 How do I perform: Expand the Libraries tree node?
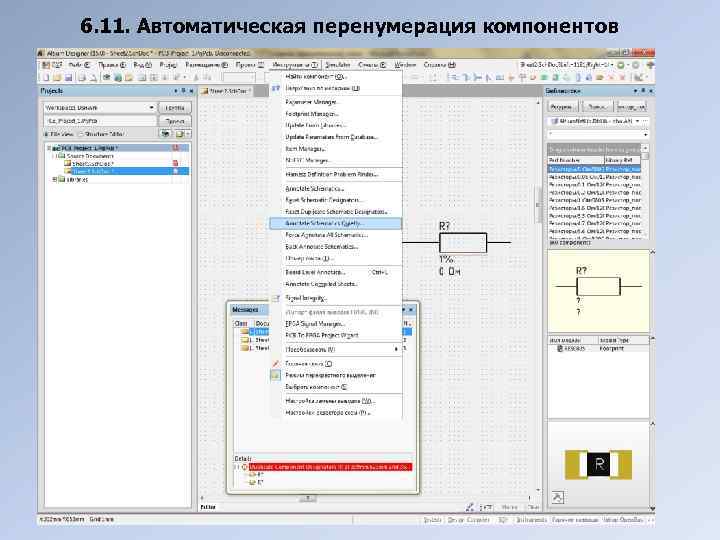click(55, 179)
